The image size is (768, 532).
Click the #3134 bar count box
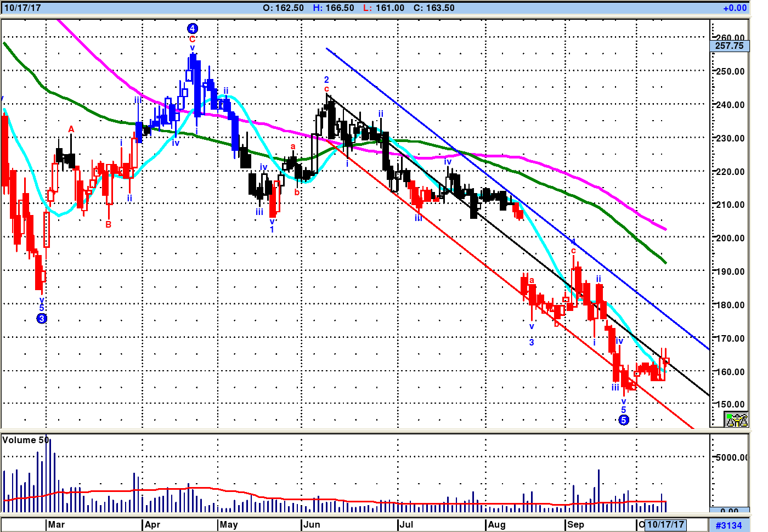[x=729, y=525]
